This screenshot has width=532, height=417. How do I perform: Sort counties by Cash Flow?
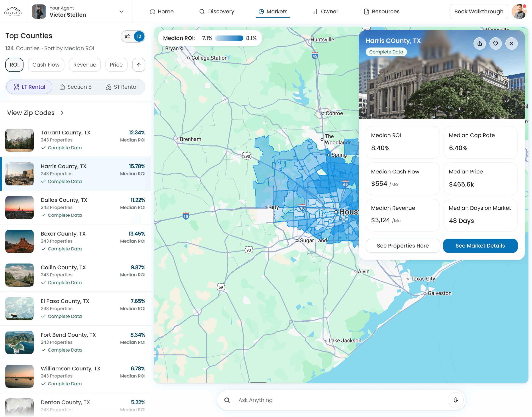(x=46, y=65)
